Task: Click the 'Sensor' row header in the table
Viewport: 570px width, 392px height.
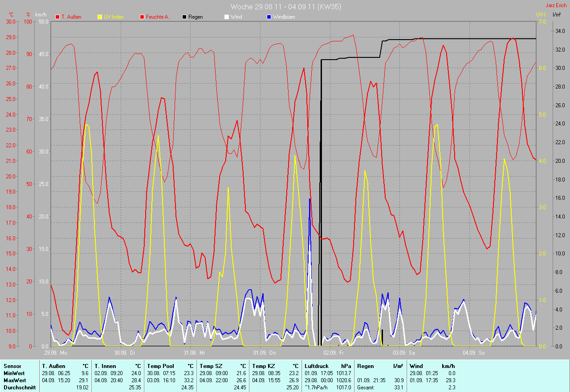Action: (x=12, y=366)
